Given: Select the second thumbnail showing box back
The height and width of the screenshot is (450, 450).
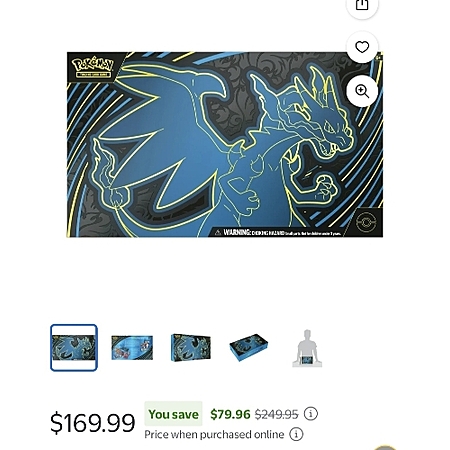Looking at the screenshot, I should point(132,348).
